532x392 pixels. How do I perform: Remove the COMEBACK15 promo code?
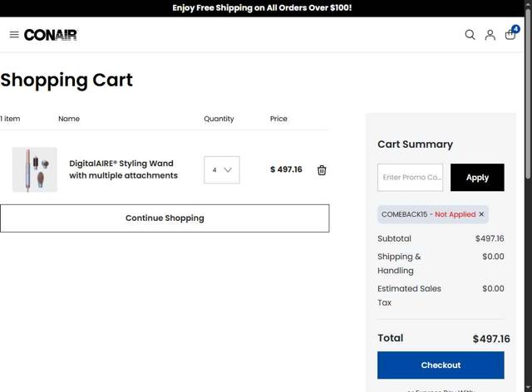481,214
